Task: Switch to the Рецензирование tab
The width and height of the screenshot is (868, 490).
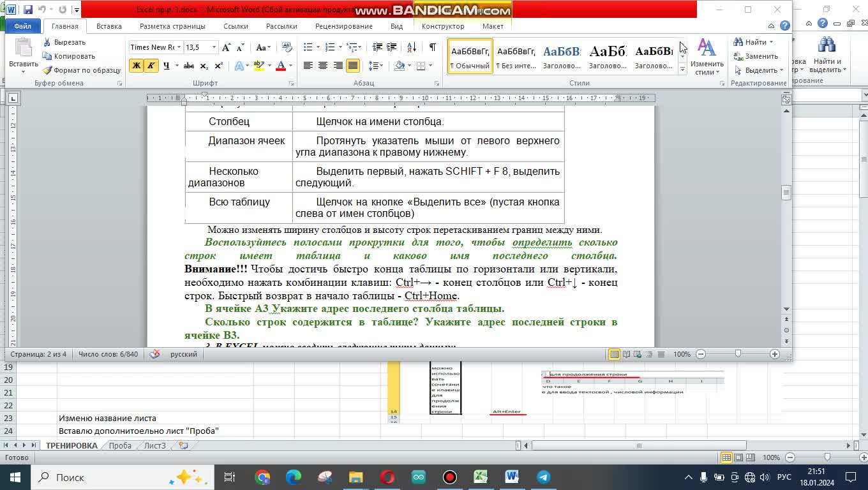Action: tap(343, 26)
